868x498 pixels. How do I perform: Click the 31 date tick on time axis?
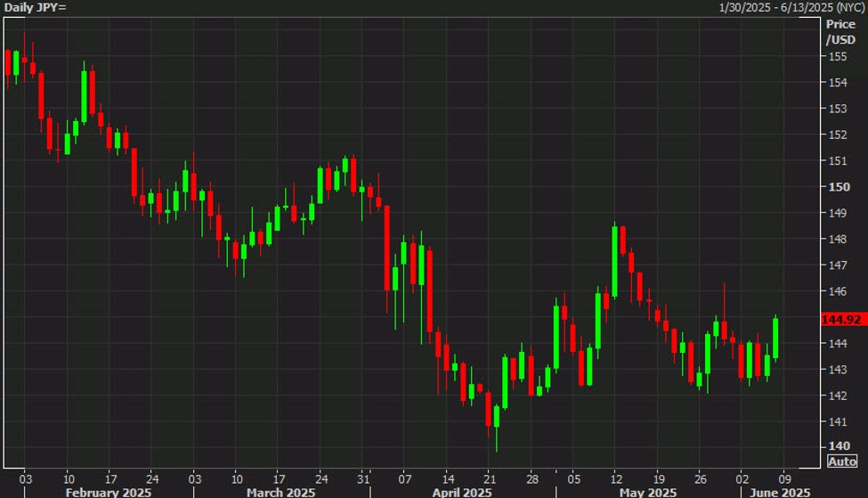pos(363,477)
